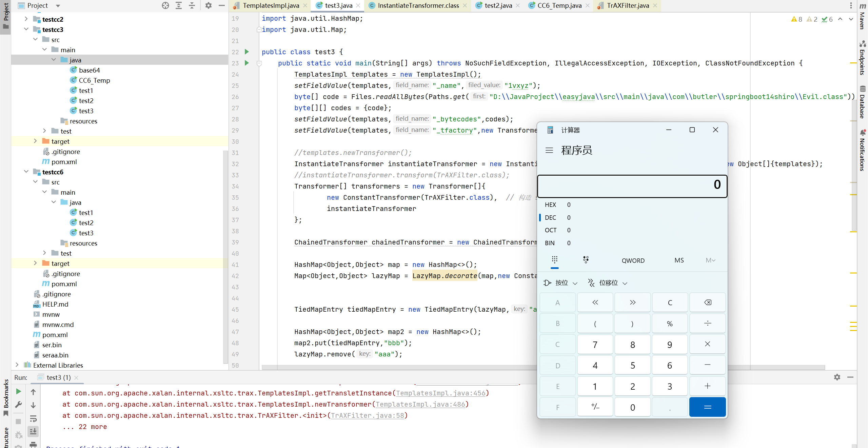868x448 pixels.
Task: Open Maven tool window
Action: [862, 16]
